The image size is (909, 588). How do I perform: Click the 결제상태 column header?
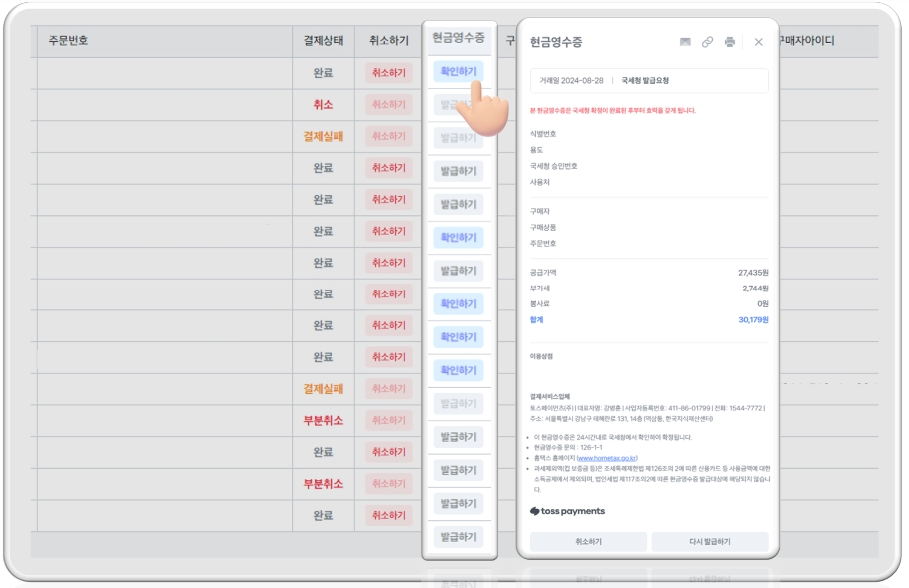click(323, 41)
